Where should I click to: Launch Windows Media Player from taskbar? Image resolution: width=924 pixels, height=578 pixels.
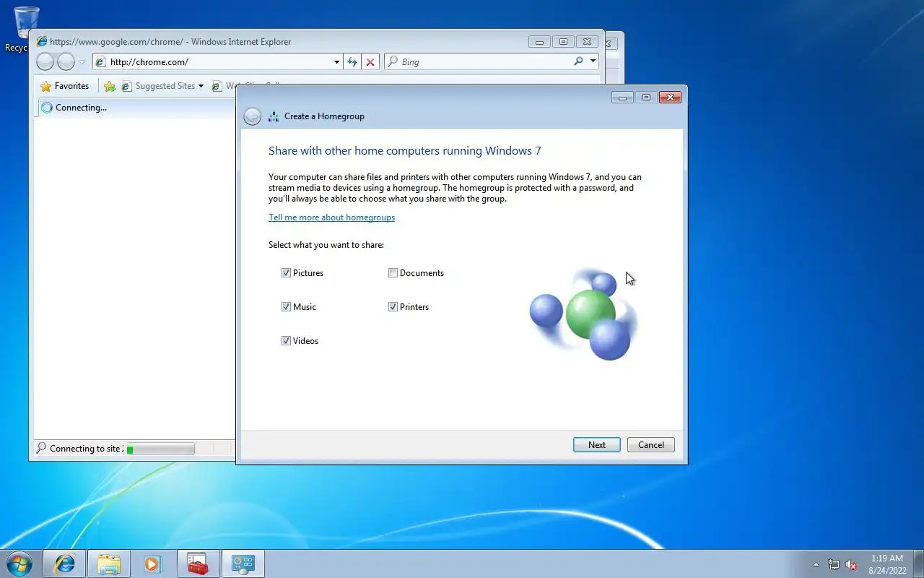coord(153,564)
